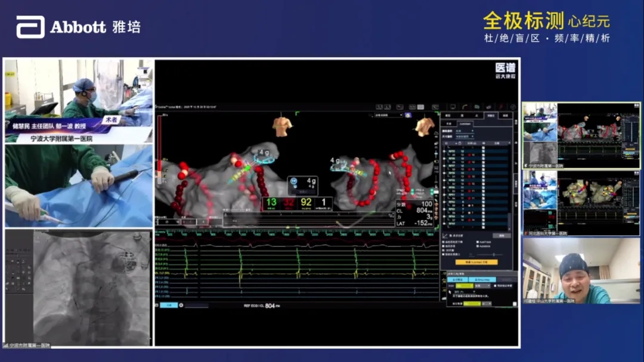Click the right torso orientation model icon
This screenshot has width=644, height=362.
point(425,126)
